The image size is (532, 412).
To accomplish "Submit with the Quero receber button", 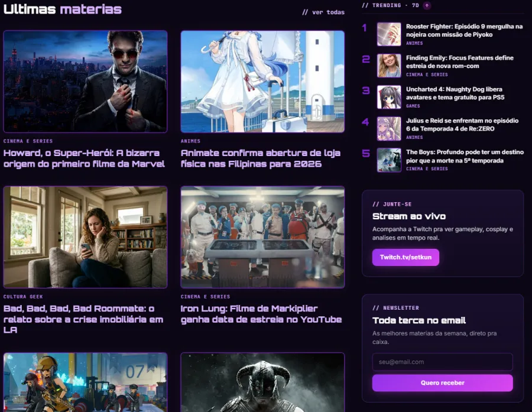I will pyautogui.click(x=442, y=383).
